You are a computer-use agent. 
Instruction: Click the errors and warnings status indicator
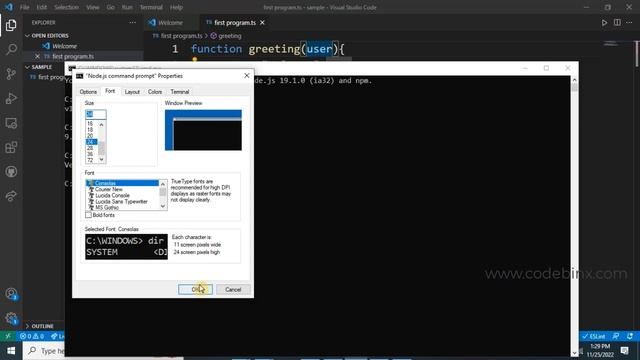(x=32, y=336)
